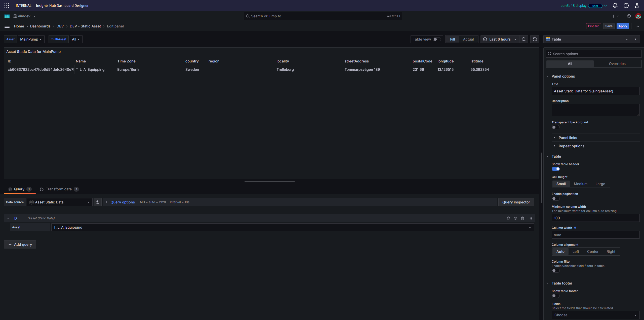Open the footer Fields Choose dropdown
Image resolution: width=644 pixels, height=320 pixels.
tap(595, 315)
